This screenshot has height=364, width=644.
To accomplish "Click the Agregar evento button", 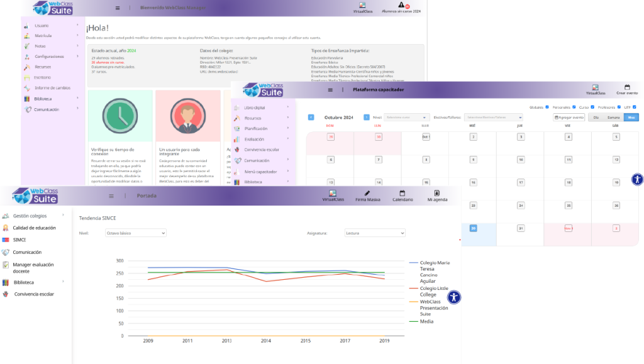I will point(569,118).
